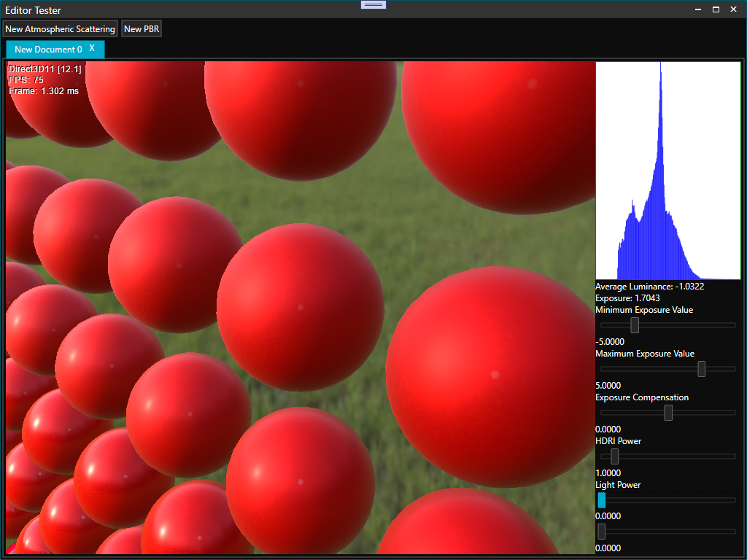Click the grip handle at top of title bar
747x560 pixels.
373,5
